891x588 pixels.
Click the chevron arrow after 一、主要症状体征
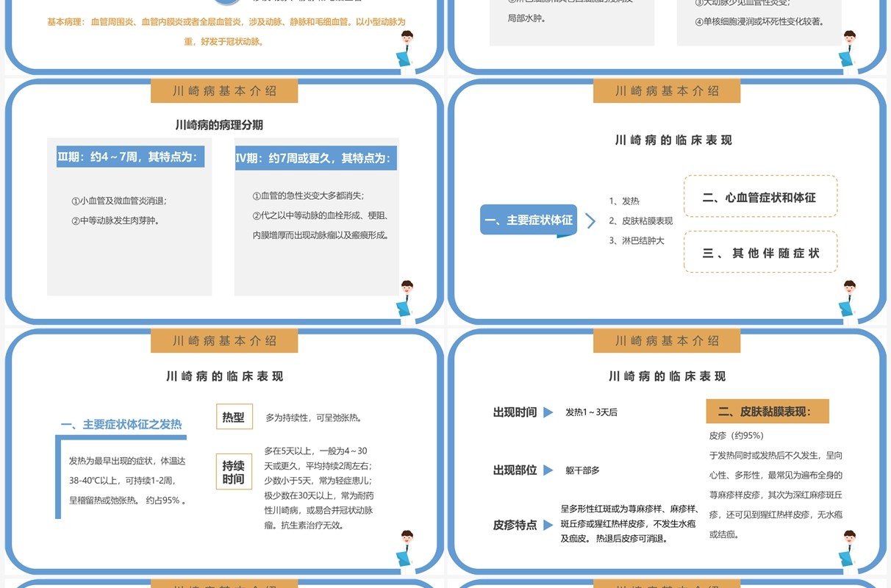point(590,220)
